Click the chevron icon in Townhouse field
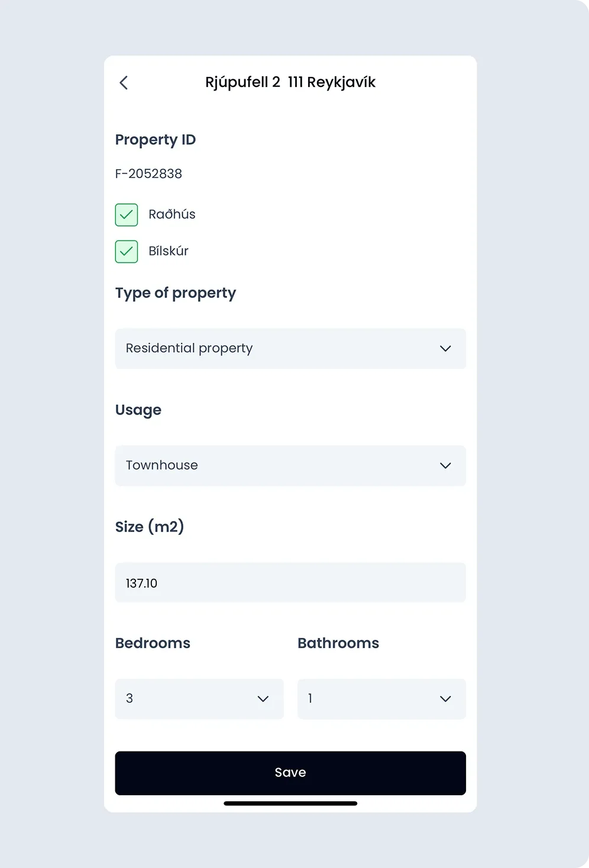The height and width of the screenshot is (868, 589). click(445, 466)
